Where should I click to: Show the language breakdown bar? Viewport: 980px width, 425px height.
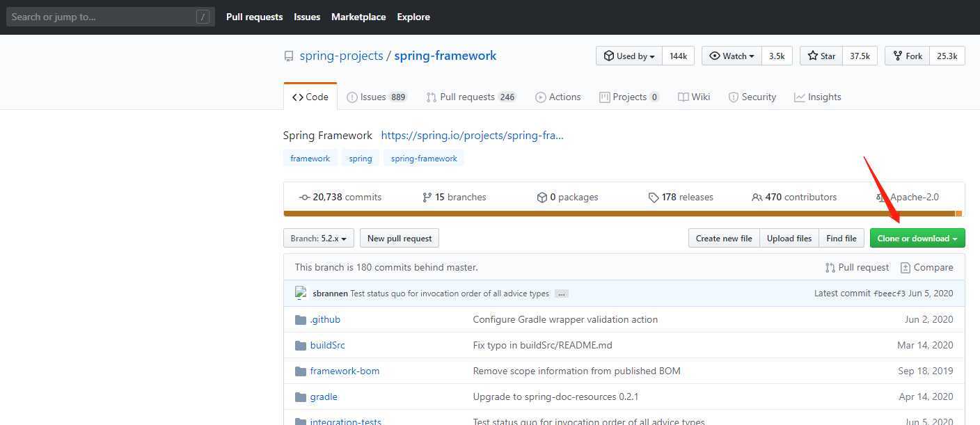coord(623,214)
